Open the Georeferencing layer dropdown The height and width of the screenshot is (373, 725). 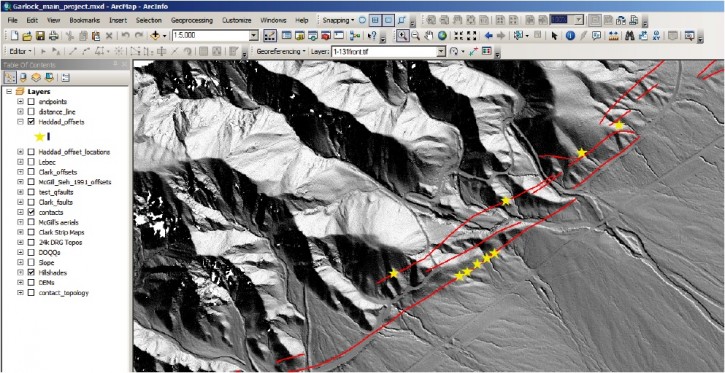[441, 52]
